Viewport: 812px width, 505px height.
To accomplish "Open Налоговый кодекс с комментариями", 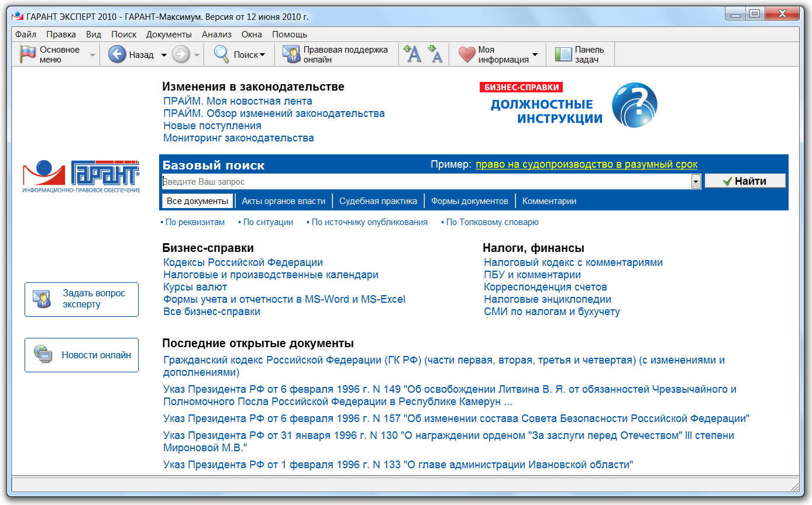I will [573, 262].
